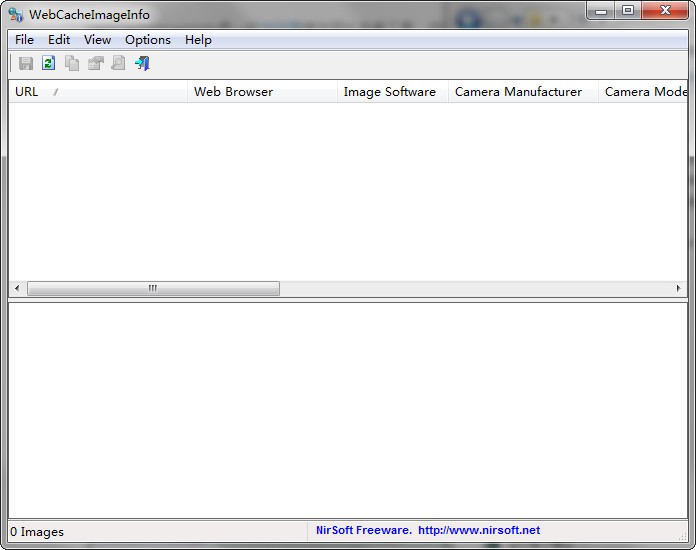
Task: Click the Properties toolbar icon
Action: point(95,63)
